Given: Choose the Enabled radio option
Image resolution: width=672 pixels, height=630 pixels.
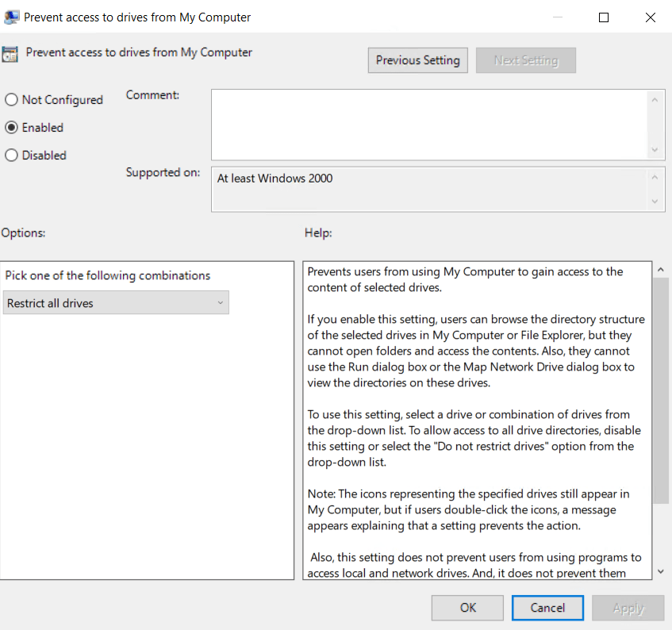Looking at the screenshot, I should click(x=12, y=128).
